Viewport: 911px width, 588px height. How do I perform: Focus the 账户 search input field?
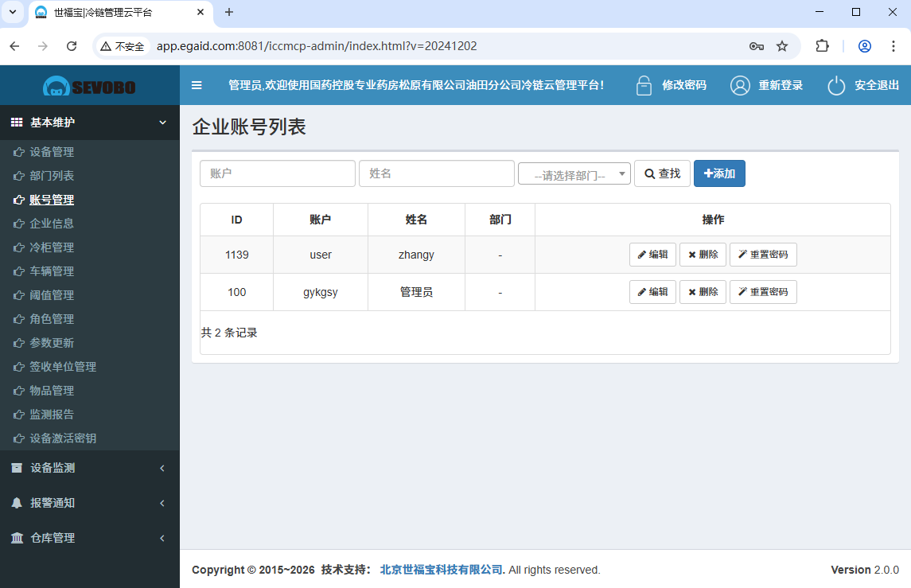click(x=277, y=173)
